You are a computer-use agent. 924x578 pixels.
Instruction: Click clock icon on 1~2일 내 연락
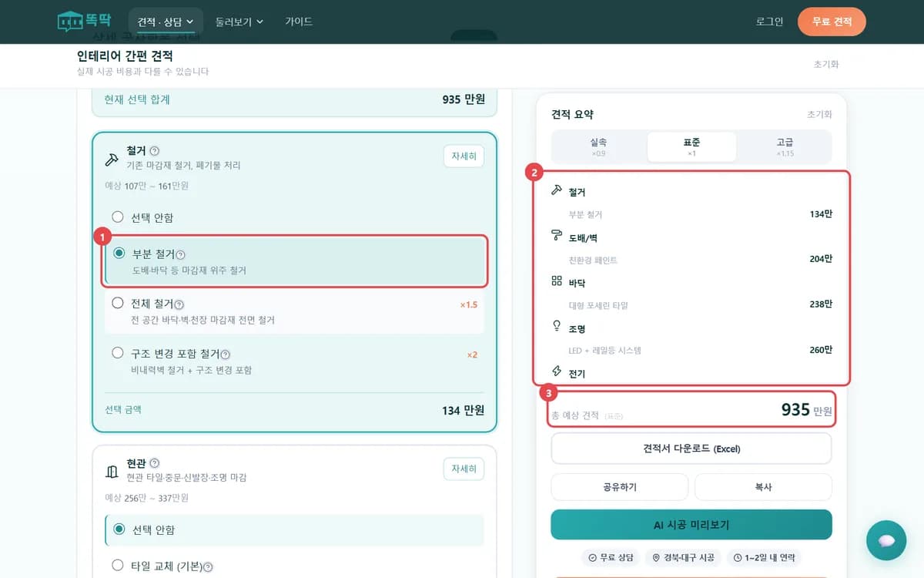[x=737, y=557]
